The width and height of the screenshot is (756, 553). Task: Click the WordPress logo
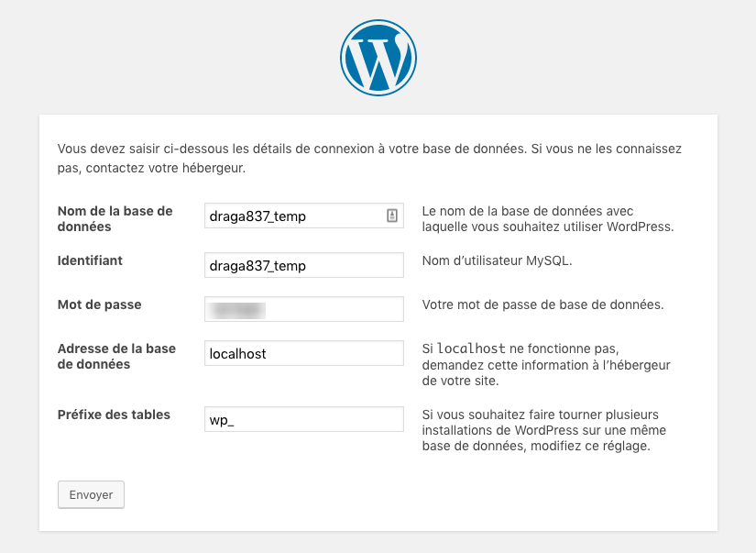coord(378,58)
